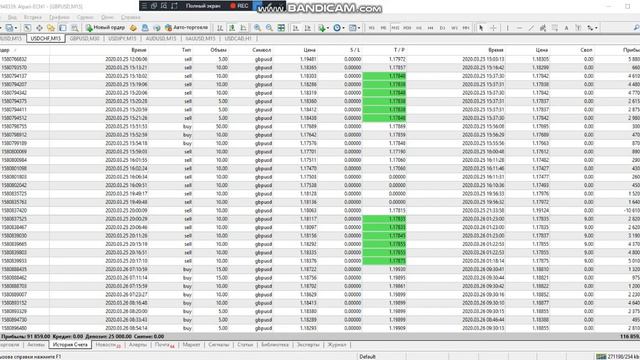Select the bar chart type icon

(x=220, y=28)
